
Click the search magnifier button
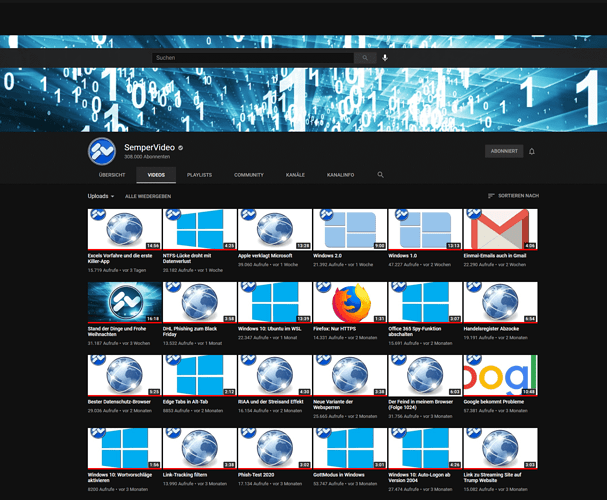pyautogui.click(x=367, y=58)
